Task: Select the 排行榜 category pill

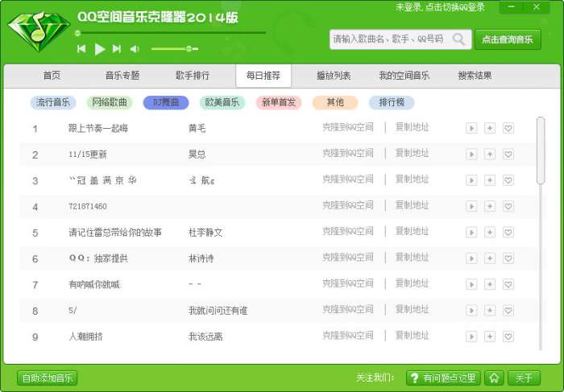Action: coord(392,102)
